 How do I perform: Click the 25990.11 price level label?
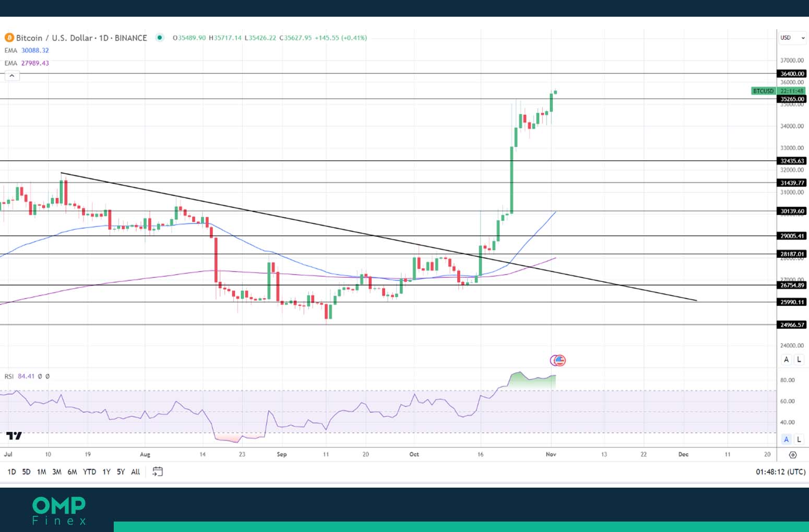point(792,302)
